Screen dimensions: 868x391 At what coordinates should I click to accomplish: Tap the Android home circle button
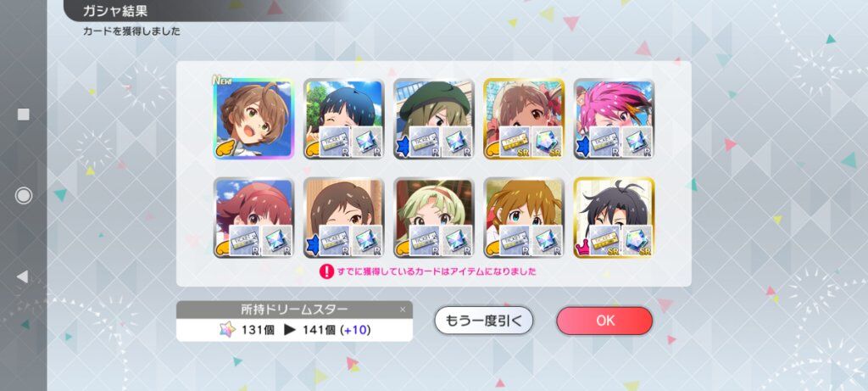pyautogui.click(x=23, y=195)
